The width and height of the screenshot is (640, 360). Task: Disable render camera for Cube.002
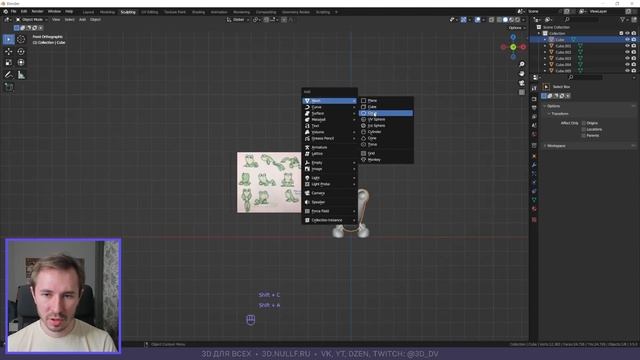tap(633, 52)
